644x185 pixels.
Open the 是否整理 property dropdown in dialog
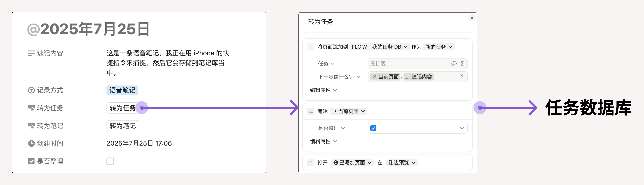pos(331,128)
